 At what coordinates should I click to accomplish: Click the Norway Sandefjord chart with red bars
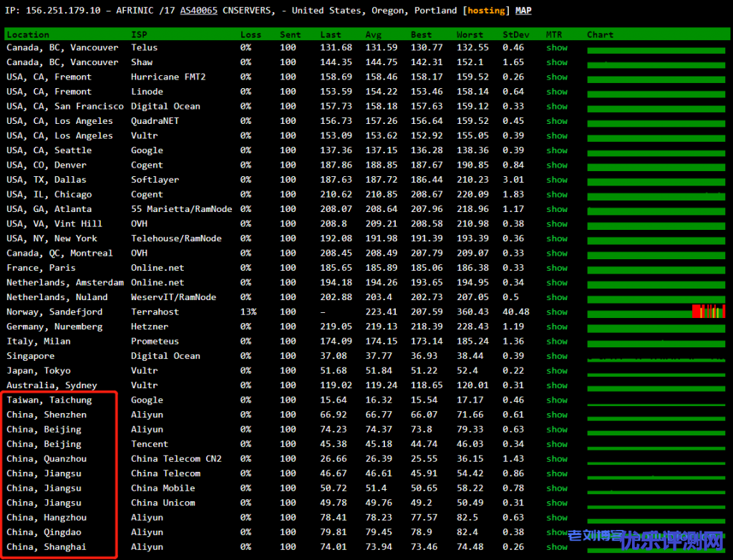[708, 312]
